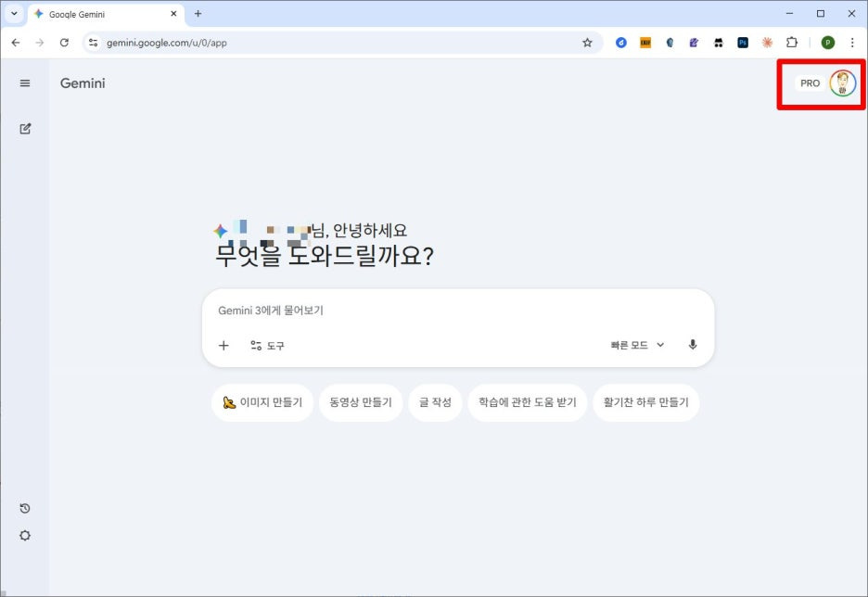Screen dimensions: 868x597
Task: Pick the 활기찬 하루 만들기 chip
Action: click(x=646, y=402)
